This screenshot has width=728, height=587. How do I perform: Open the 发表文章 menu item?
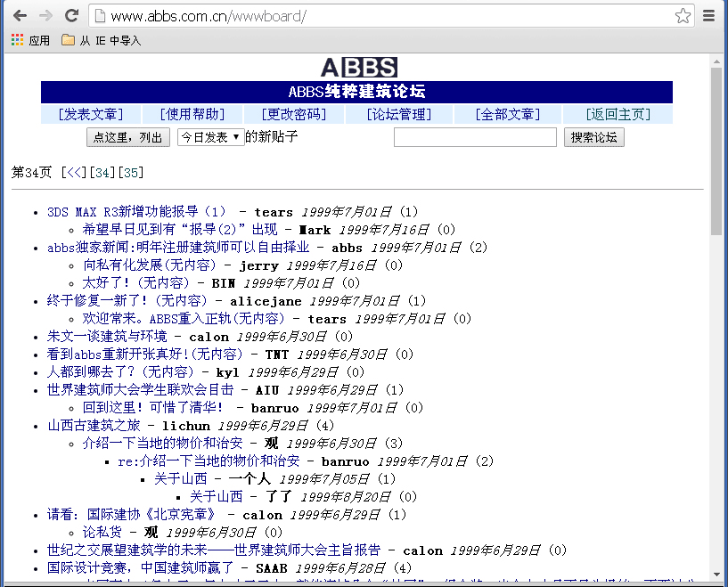pos(90,114)
